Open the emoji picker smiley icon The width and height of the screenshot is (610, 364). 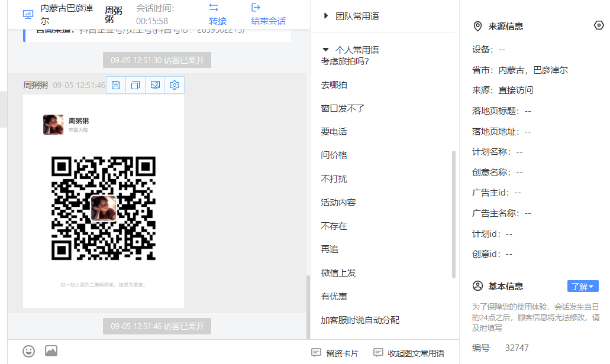[29, 351]
